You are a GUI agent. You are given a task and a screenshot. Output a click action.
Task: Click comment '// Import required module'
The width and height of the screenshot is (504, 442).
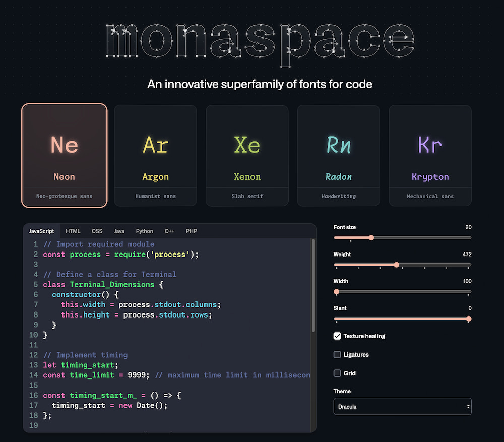[x=99, y=244]
